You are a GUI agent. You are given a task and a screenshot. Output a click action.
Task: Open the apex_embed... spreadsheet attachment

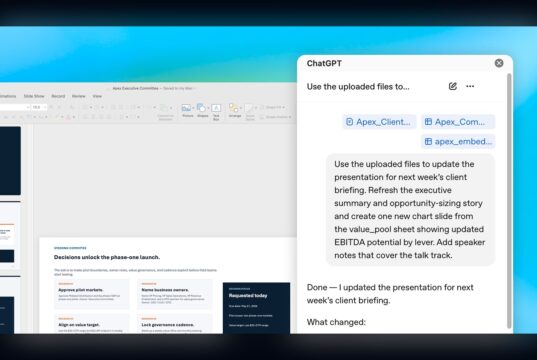pos(458,141)
